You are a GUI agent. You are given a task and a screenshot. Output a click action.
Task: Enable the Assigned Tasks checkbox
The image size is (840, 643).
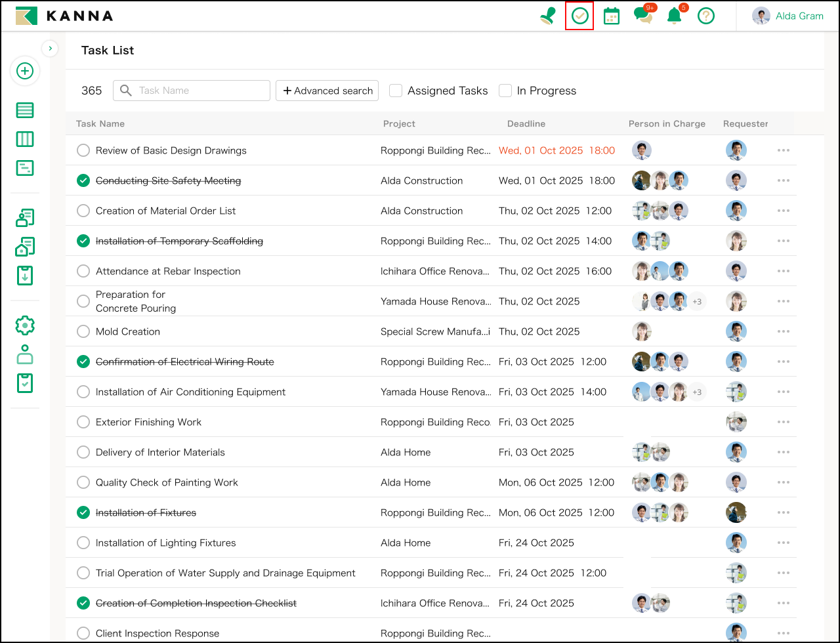click(x=396, y=91)
